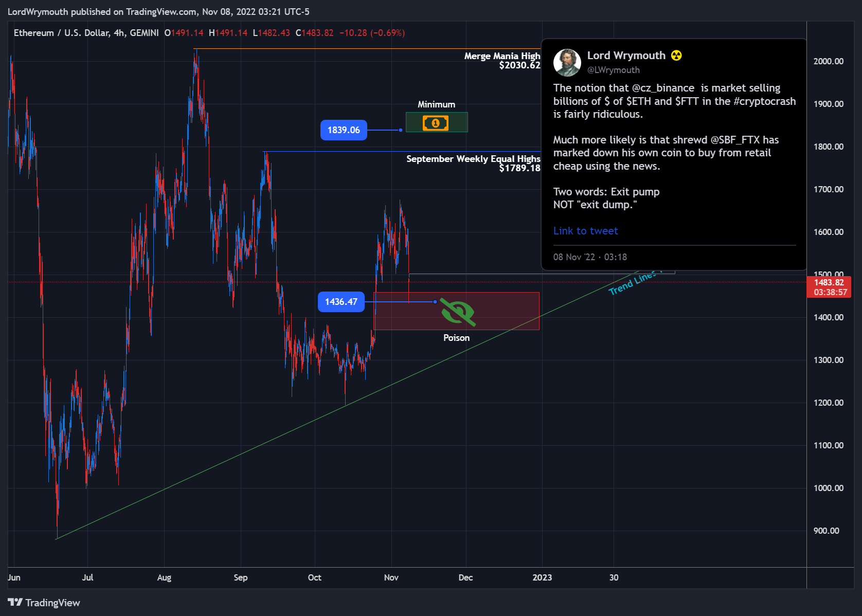Click the high value H1491.14
The width and height of the screenshot is (862, 616).
click(228, 33)
